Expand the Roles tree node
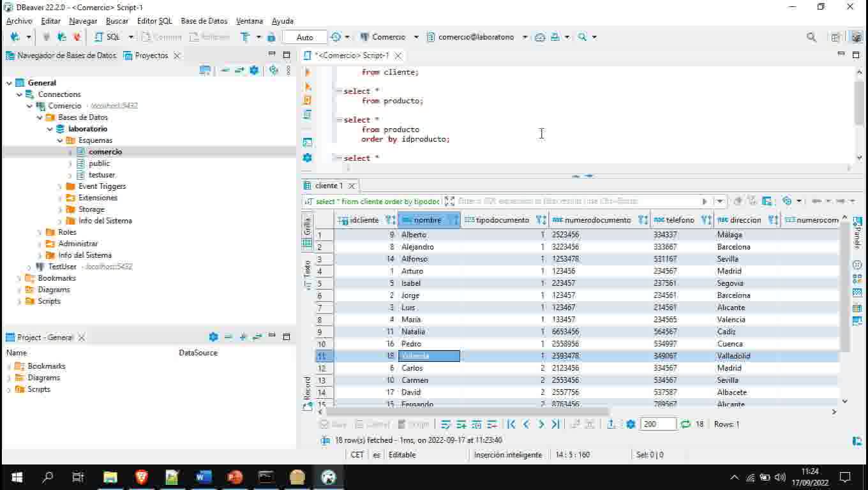868x490 pixels. pos(40,232)
